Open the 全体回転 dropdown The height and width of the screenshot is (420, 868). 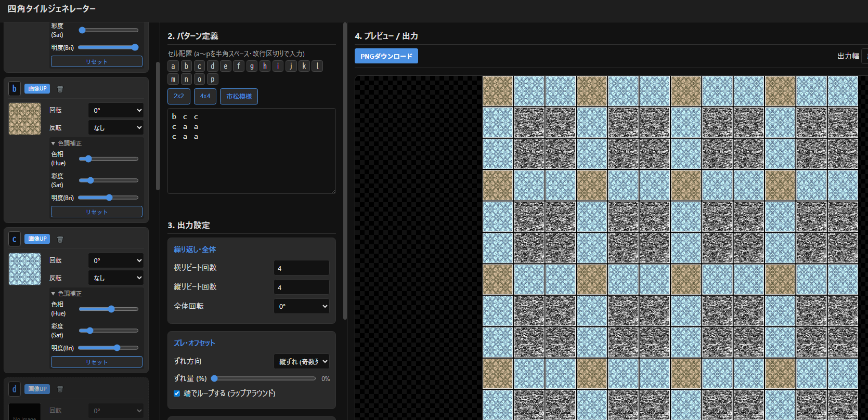[x=302, y=306]
